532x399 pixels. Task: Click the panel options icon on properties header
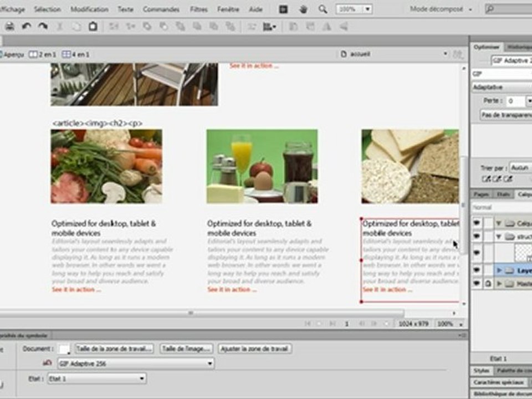[462, 335]
